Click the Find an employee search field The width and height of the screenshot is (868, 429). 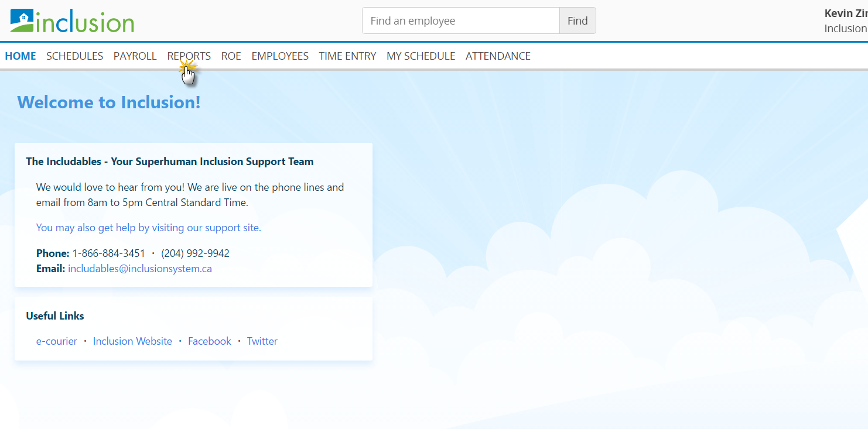(x=461, y=20)
